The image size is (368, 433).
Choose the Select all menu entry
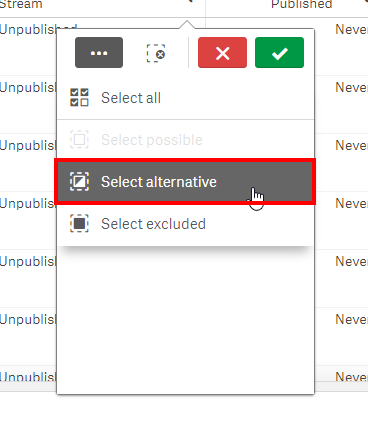(185, 98)
